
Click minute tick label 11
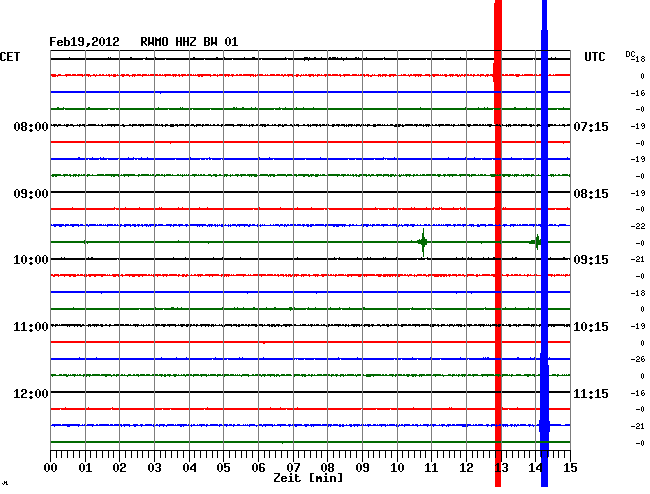pyautogui.click(x=432, y=468)
